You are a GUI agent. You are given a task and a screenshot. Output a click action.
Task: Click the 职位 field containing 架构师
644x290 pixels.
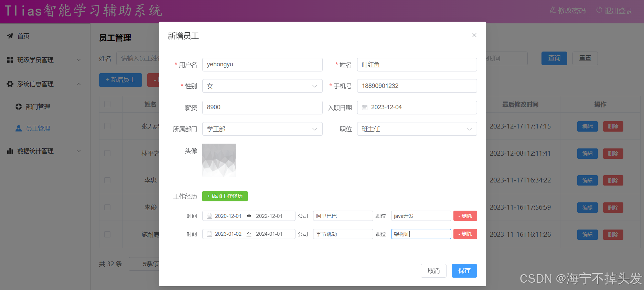pos(421,234)
